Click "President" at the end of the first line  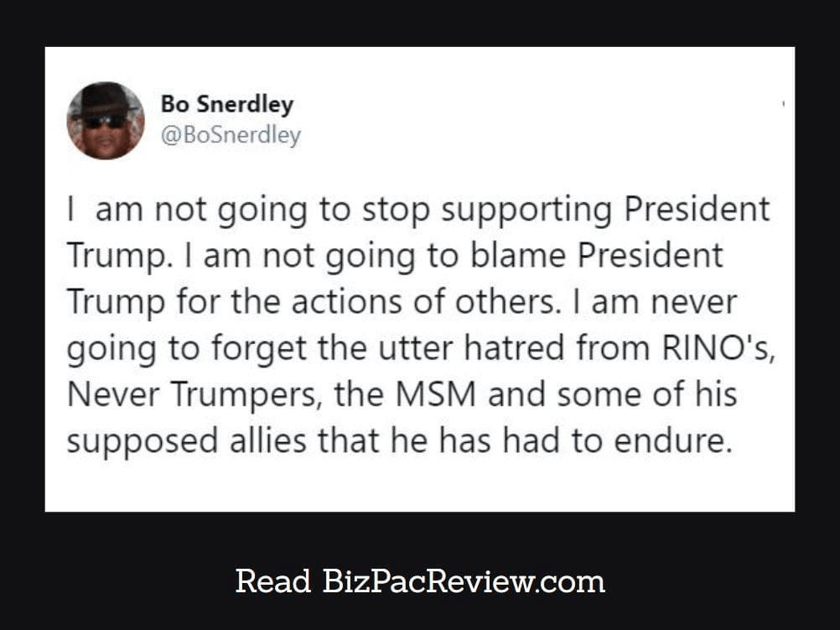pyautogui.click(x=697, y=210)
